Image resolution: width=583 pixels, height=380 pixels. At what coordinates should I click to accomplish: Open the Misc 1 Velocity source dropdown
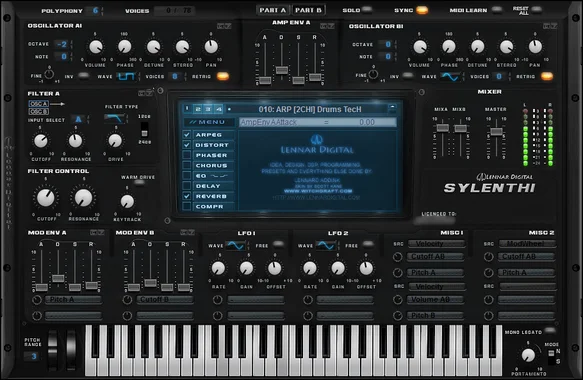click(x=437, y=244)
